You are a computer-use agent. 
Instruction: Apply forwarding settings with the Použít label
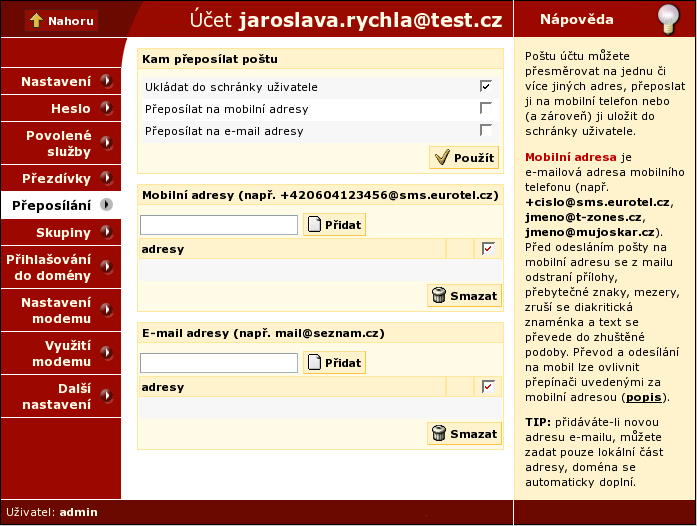click(x=474, y=158)
